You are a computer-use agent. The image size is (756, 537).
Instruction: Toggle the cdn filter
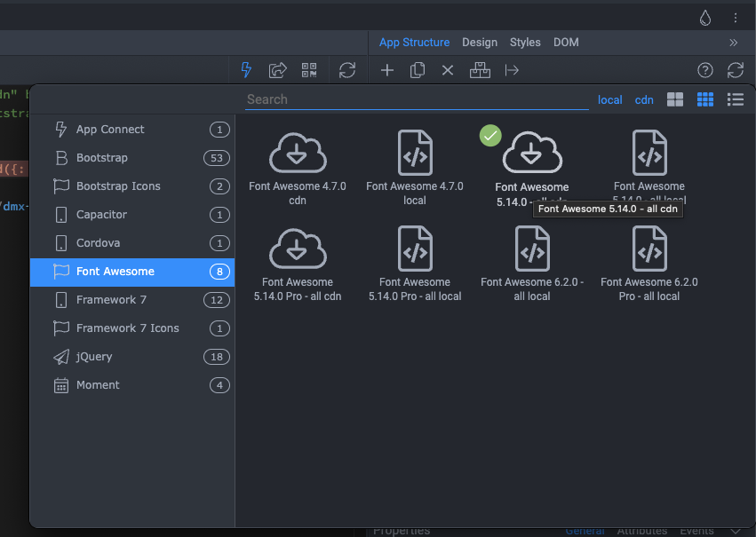644,100
